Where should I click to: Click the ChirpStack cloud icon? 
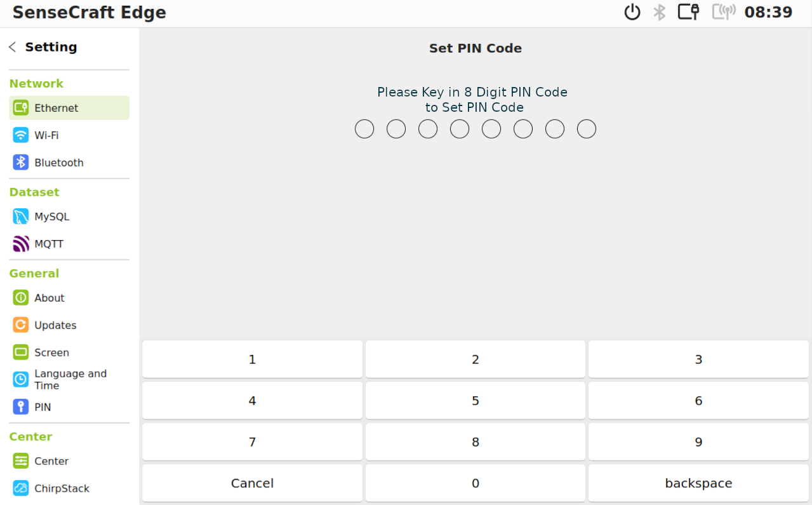coord(21,488)
